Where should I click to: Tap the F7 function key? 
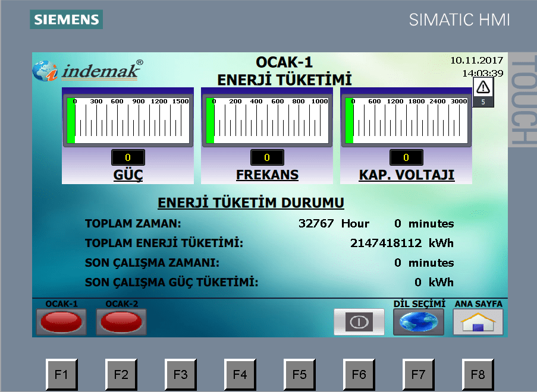tap(419, 375)
